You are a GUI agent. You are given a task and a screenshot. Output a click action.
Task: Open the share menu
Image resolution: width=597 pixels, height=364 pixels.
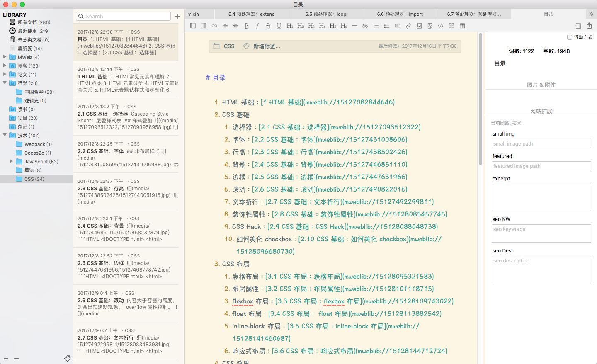click(589, 25)
